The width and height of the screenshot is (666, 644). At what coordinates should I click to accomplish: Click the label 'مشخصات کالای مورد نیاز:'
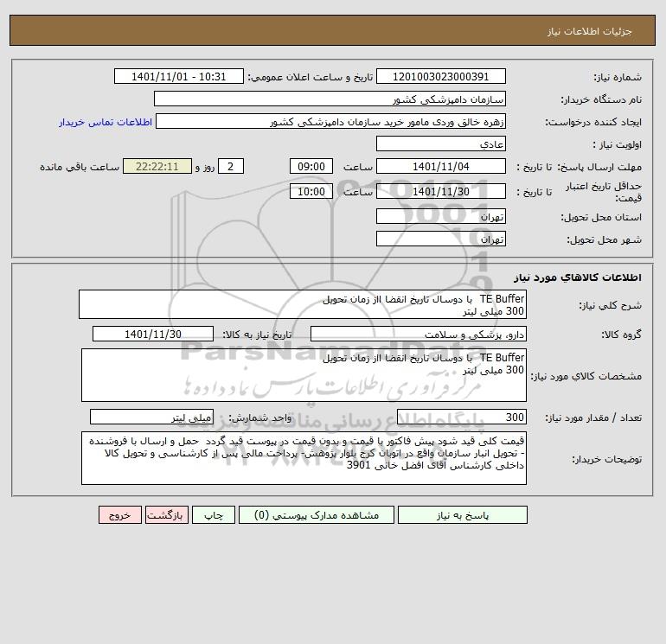tap(586, 376)
